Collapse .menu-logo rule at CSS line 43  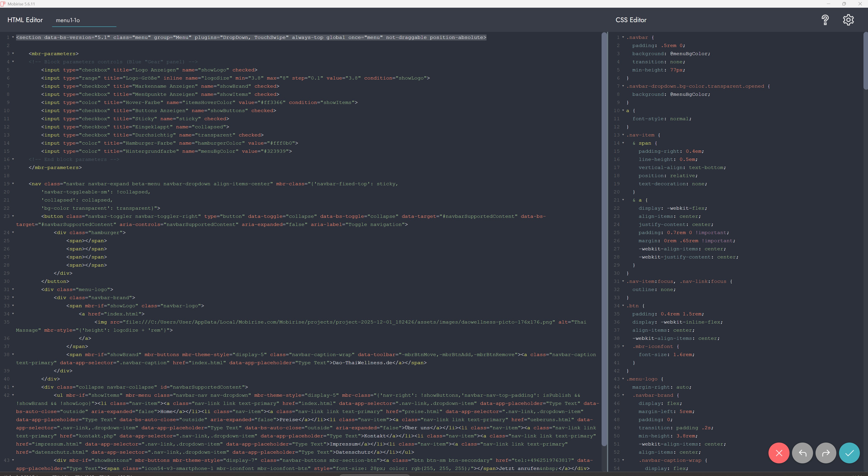(x=623, y=379)
